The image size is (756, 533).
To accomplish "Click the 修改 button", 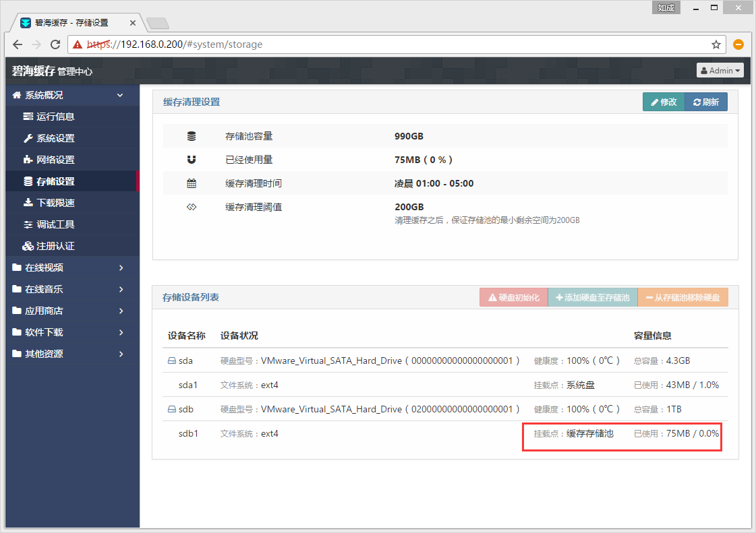I will pos(663,102).
